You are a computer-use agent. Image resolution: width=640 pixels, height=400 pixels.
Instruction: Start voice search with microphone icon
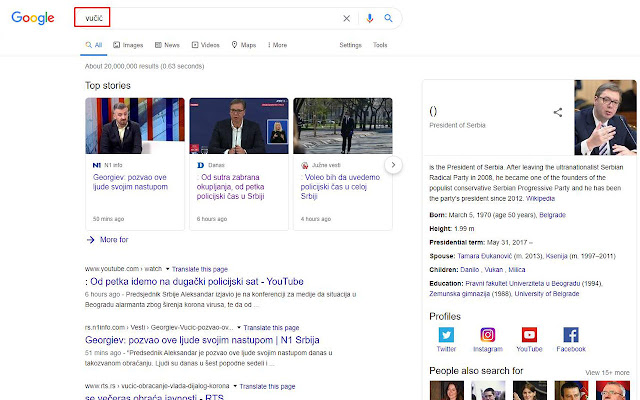(x=369, y=18)
